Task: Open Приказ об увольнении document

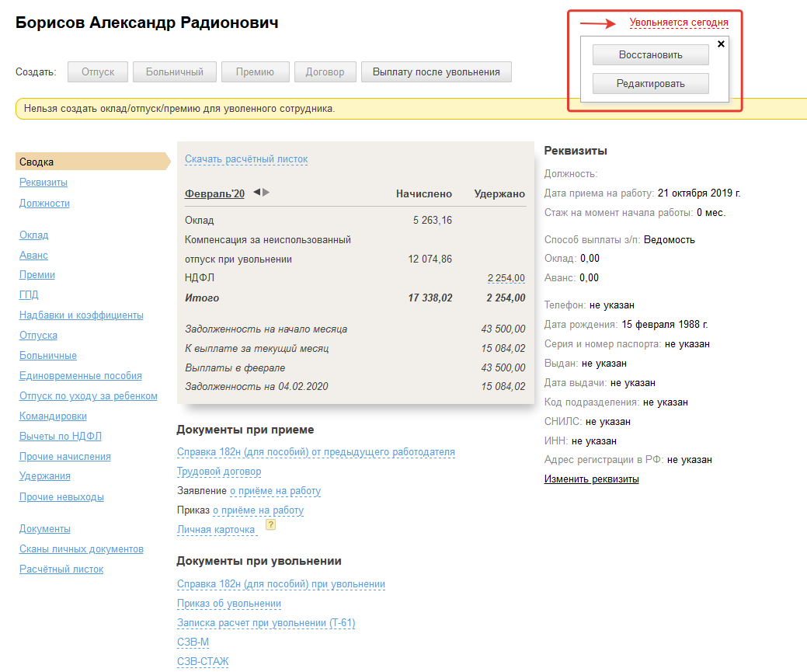Action: 229,604
